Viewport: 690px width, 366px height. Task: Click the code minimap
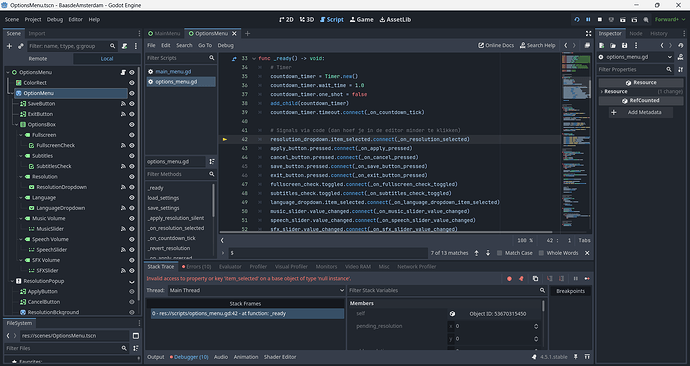click(x=576, y=142)
